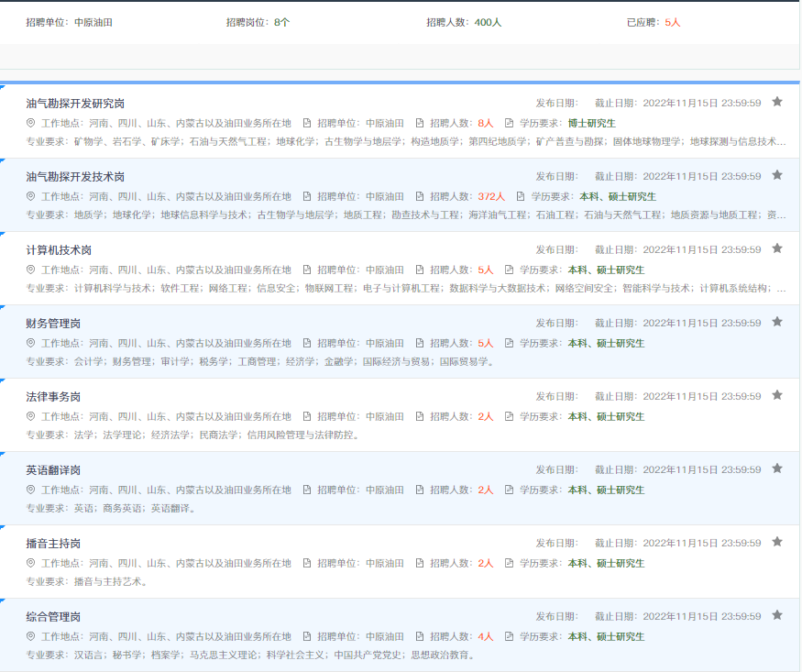Screen dimensions: 802x672
Task: Click 专业要求 line starting 法学; 法学理论
Action: pos(193,435)
